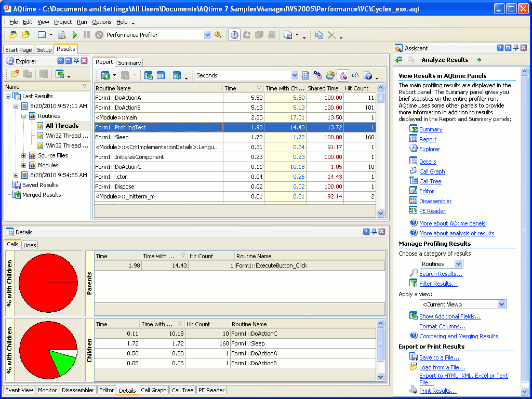The width and height of the screenshot is (532, 399).
Task: Click the pie chart icon in Report toolbar
Action: (x=330, y=75)
